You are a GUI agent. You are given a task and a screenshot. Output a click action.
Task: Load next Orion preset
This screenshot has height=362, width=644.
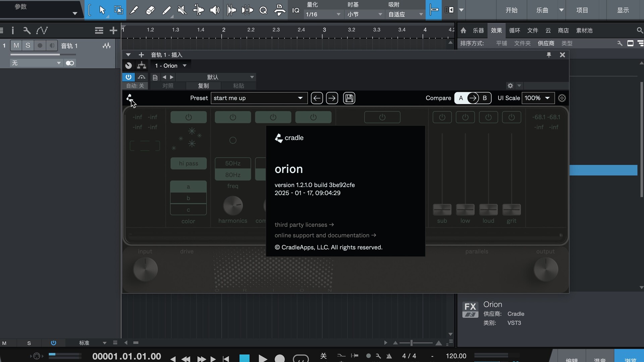[332, 98]
